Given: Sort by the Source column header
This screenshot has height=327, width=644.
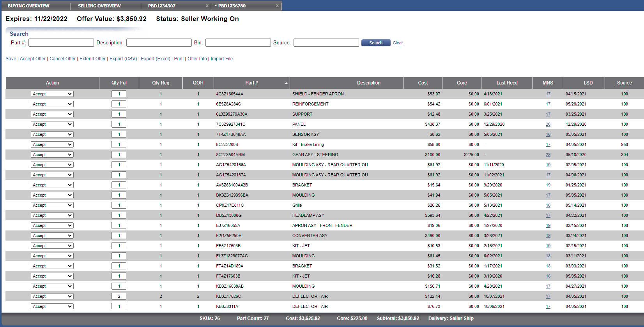Looking at the screenshot, I should point(624,83).
